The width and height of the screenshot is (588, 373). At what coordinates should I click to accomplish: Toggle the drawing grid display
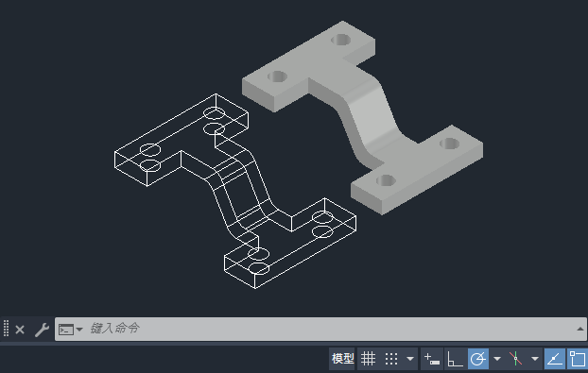(368, 359)
